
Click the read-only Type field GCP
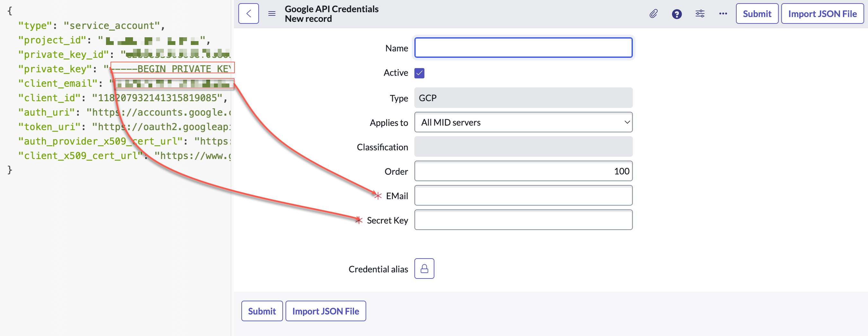(x=523, y=98)
